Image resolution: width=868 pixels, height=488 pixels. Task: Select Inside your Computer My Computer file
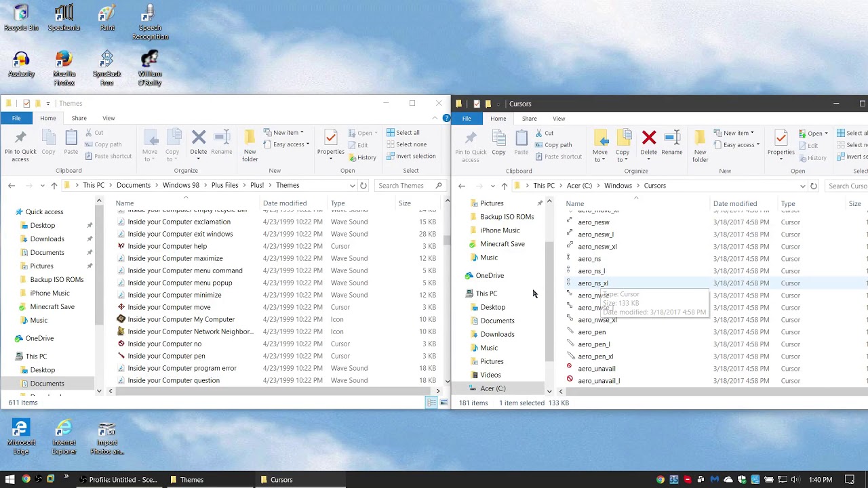[181, 319]
